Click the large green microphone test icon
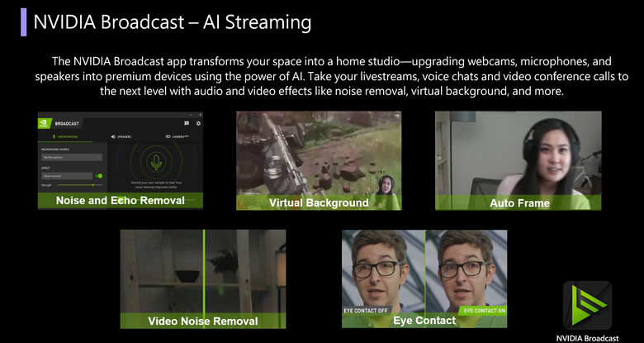Viewport: 644px width, 343px height. coord(156,162)
